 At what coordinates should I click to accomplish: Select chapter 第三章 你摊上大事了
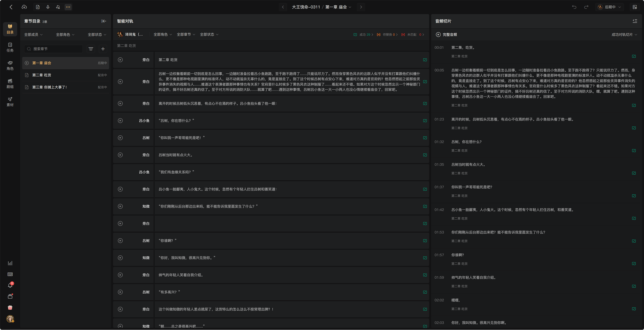[66, 87]
